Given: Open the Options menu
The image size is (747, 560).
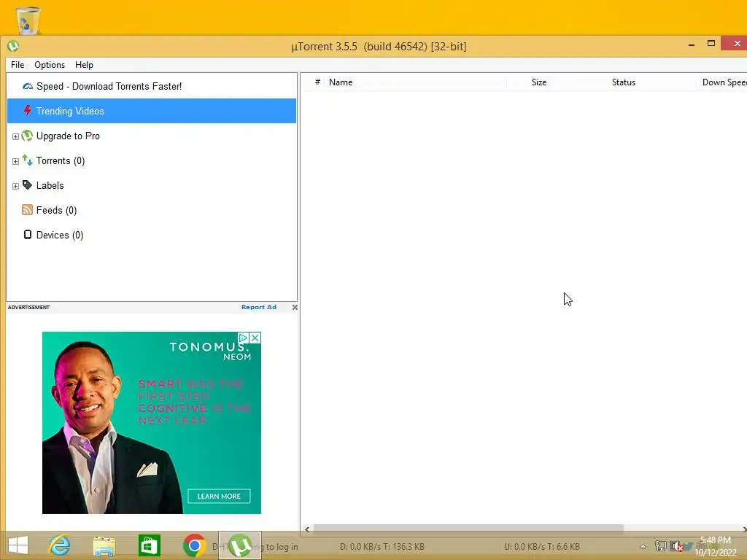Looking at the screenshot, I should [x=50, y=65].
